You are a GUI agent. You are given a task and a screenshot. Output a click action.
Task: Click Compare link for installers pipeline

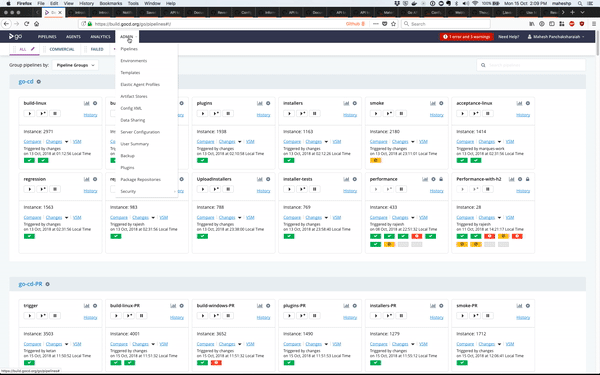pyautogui.click(x=292, y=142)
